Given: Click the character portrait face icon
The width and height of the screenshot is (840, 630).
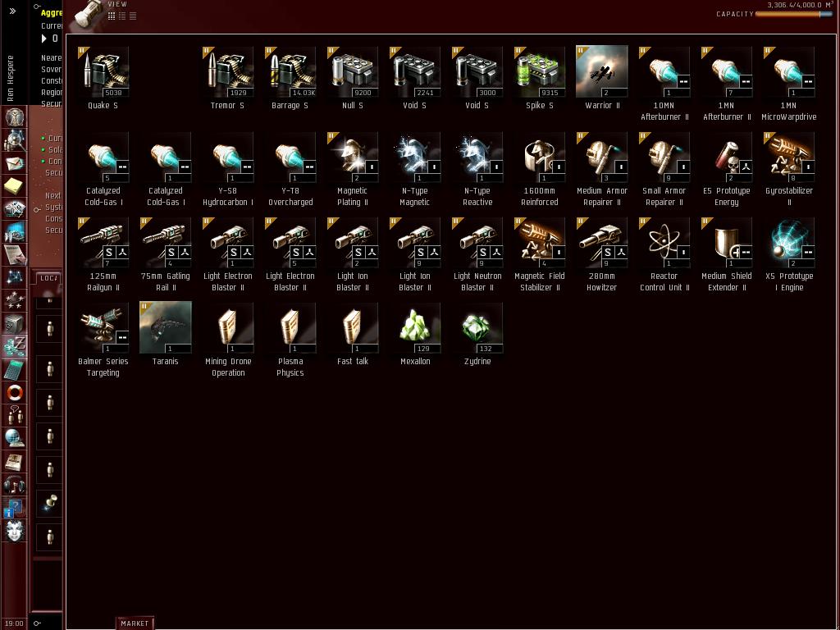Looking at the screenshot, I should coord(15,531).
